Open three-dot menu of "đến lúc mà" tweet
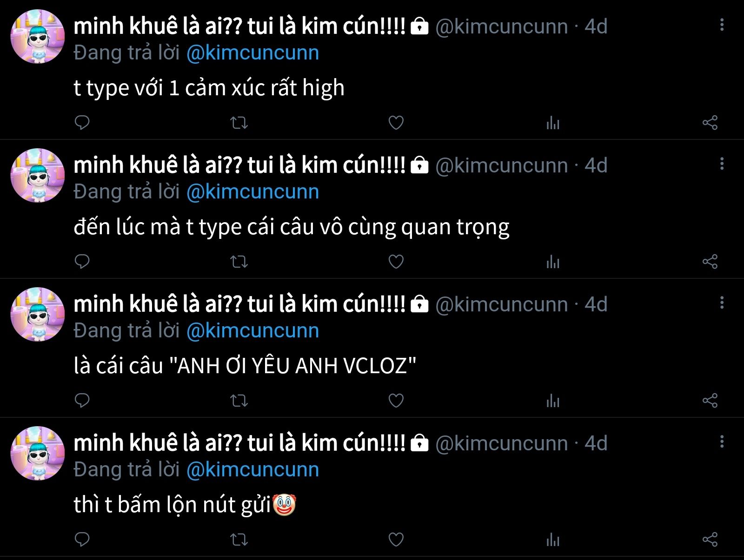The height and width of the screenshot is (560, 744). click(722, 164)
